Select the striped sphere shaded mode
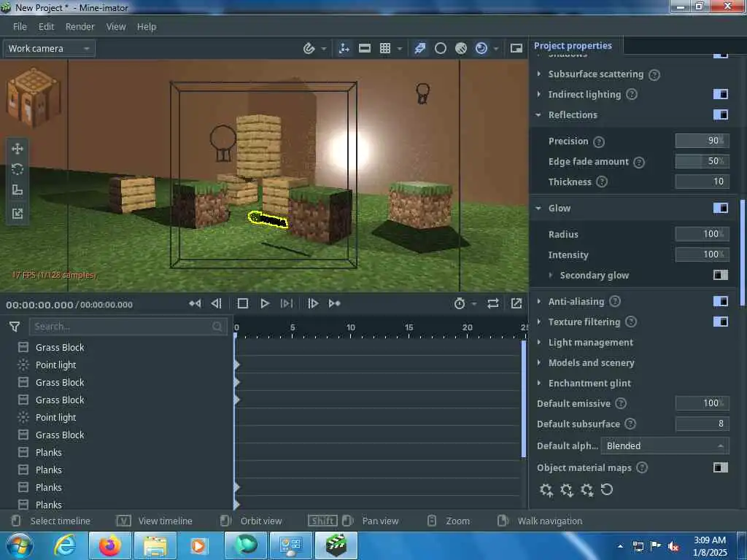747x560 pixels. 461,48
